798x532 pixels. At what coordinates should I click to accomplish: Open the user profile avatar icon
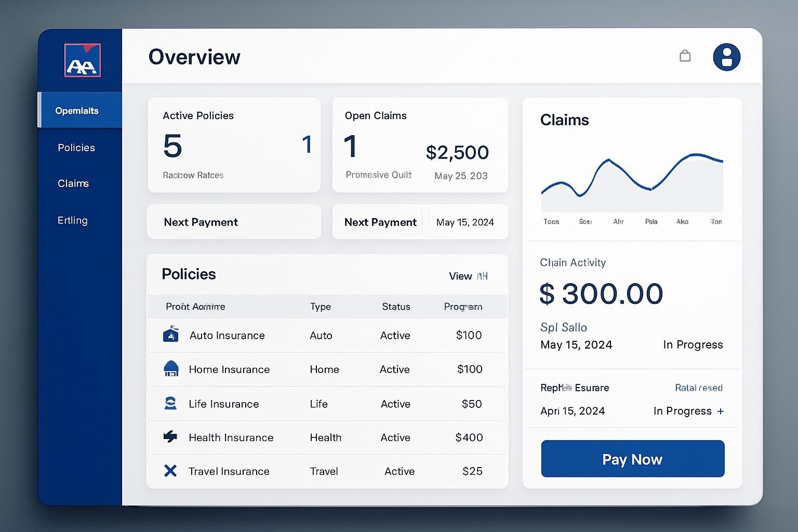pos(726,57)
